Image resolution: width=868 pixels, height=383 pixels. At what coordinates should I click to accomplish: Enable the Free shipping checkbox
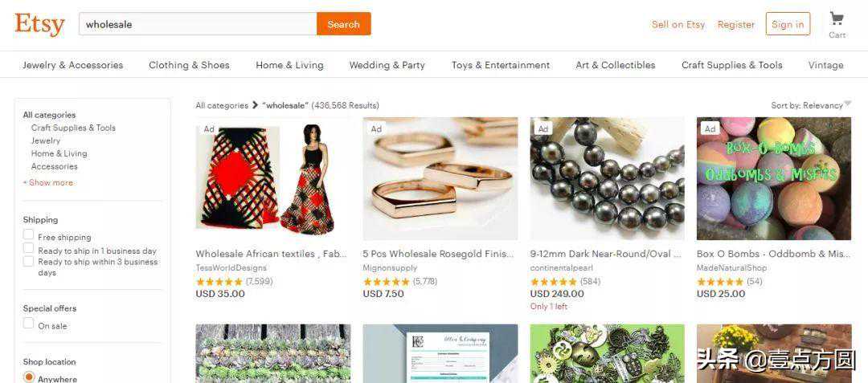(x=29, y=235)
